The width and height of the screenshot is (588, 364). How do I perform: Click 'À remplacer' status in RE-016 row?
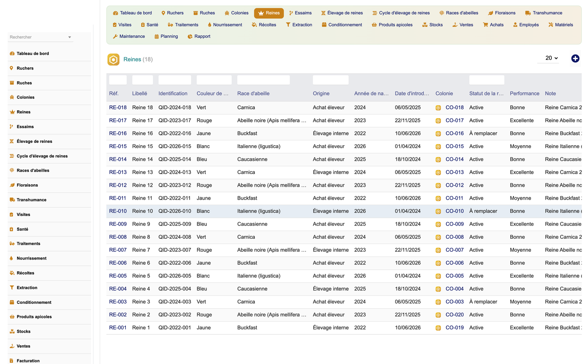click(483, 133)
